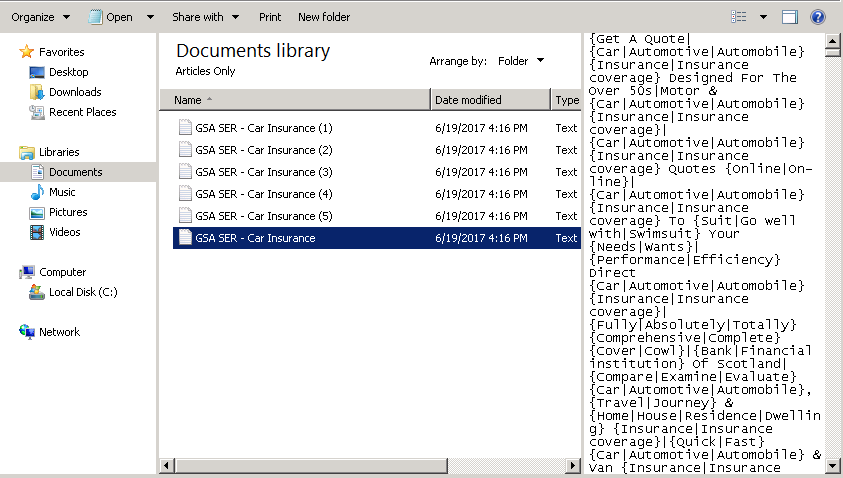This screenshot has width=843, height=478.
Task: Select GSA SER - Car Insurance (3) file
Action: click(263, 172)
